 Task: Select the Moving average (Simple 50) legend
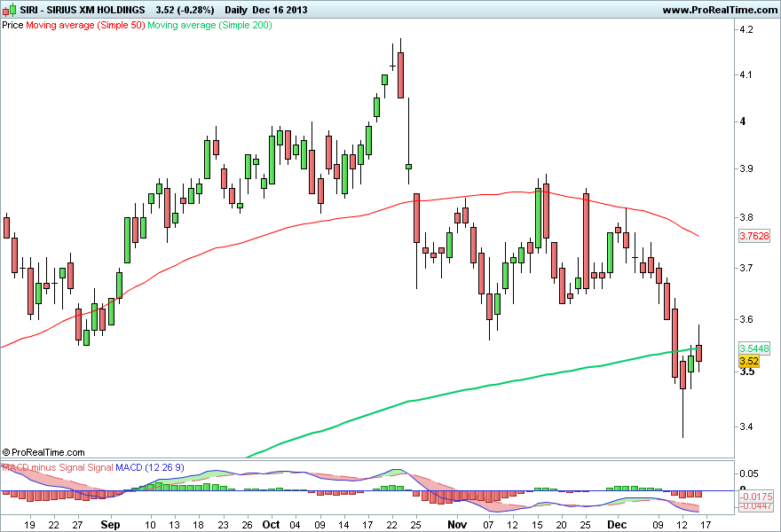point(85,25)
